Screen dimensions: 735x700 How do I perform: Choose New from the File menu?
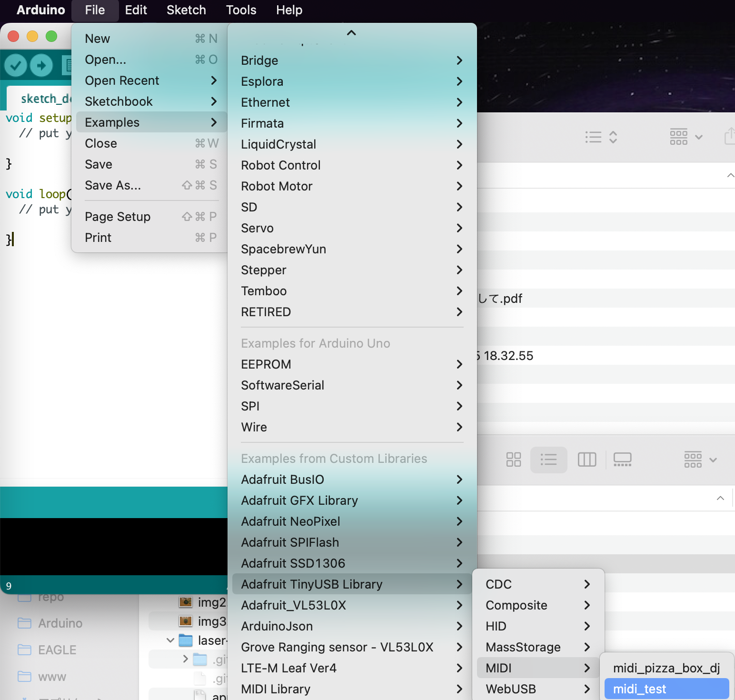pyautogui.click(x=151, y=39)
